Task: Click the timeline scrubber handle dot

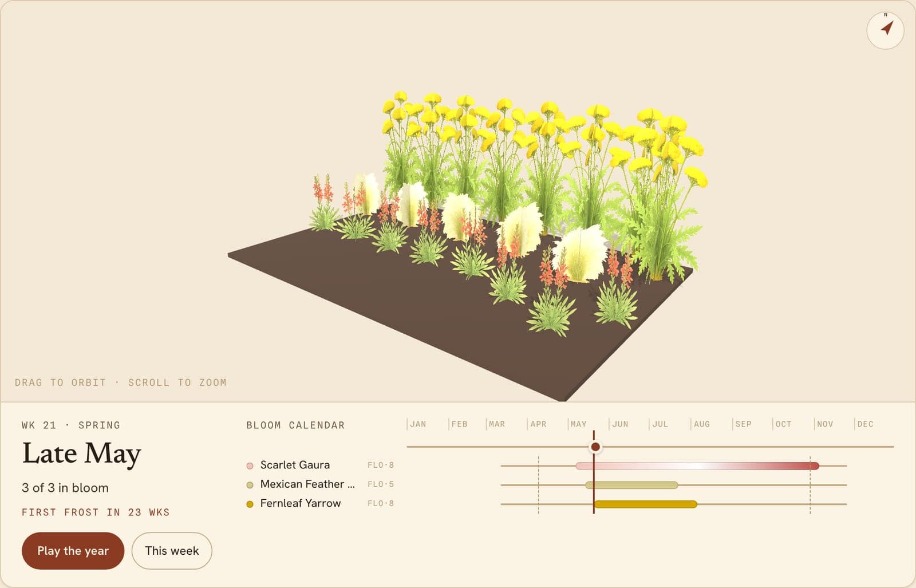Action: tap(595, 447)
